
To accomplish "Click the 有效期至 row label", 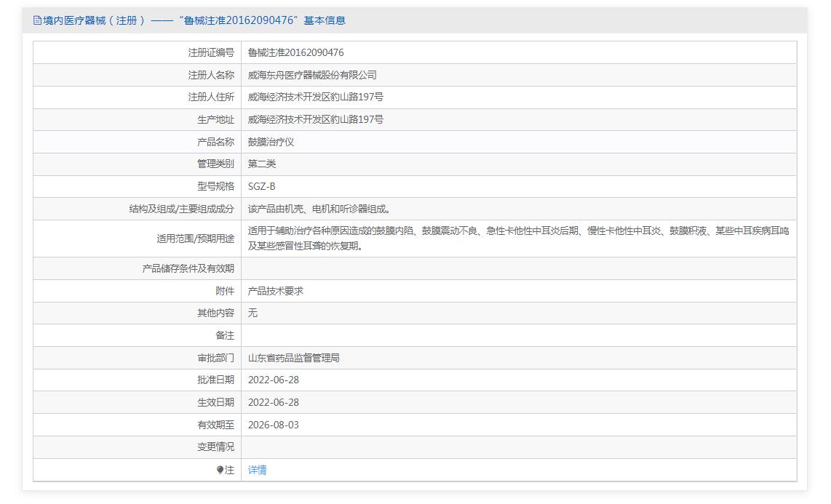I will coord(215,425).
